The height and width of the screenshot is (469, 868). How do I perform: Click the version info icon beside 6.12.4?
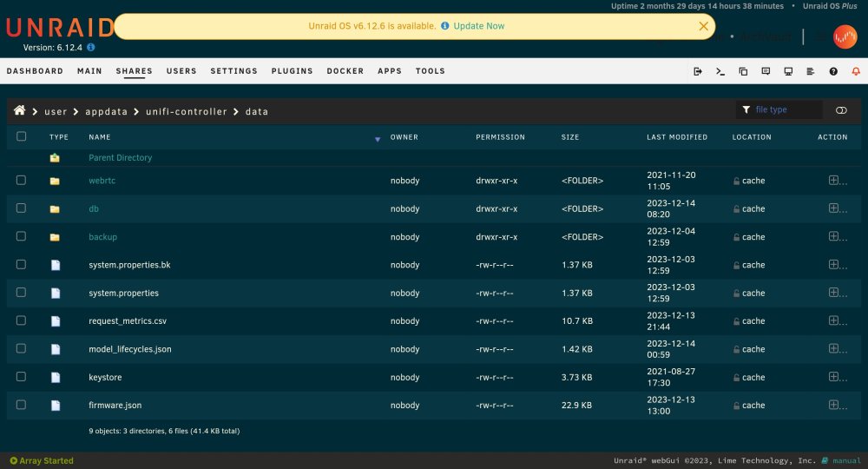(x=91, y=47)
